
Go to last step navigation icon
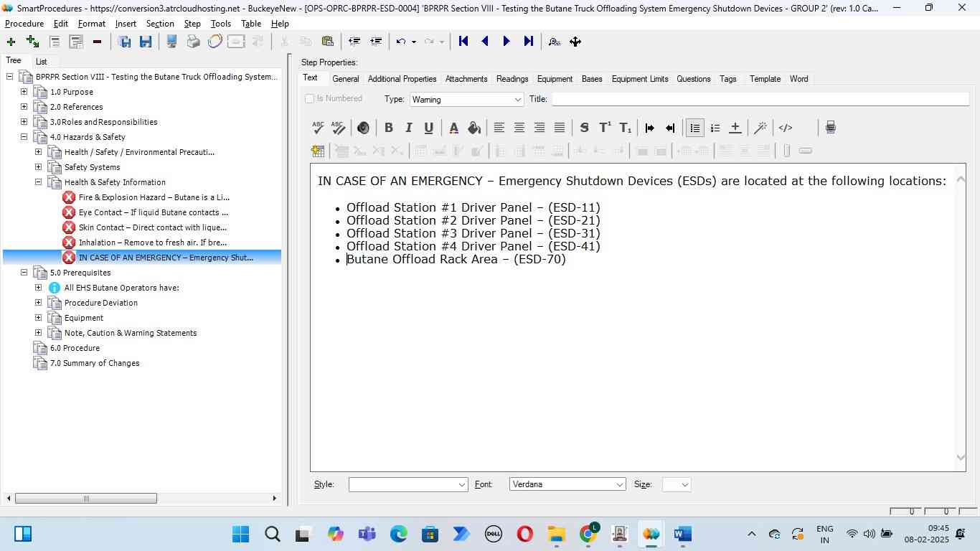(529, 42)
